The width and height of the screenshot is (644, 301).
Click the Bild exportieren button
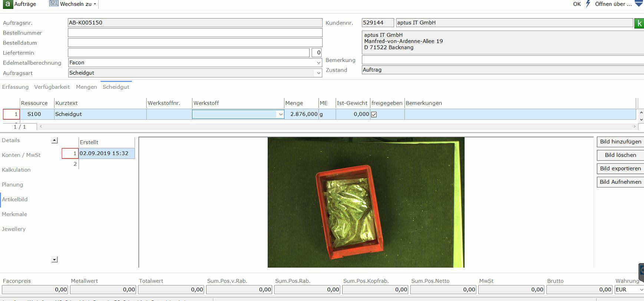click(x=620, y=169)
